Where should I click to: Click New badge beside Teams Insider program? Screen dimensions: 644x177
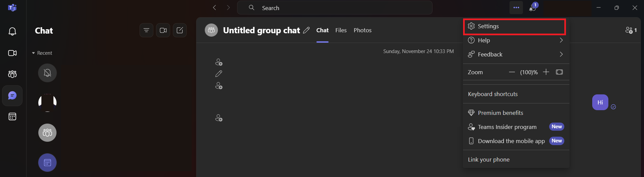(x=557, y=127)
